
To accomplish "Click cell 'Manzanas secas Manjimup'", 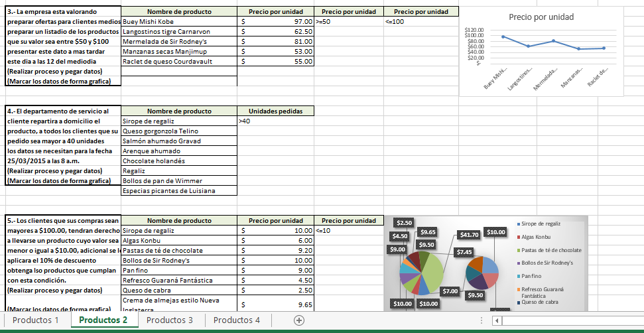I will [x=179, y=51].
